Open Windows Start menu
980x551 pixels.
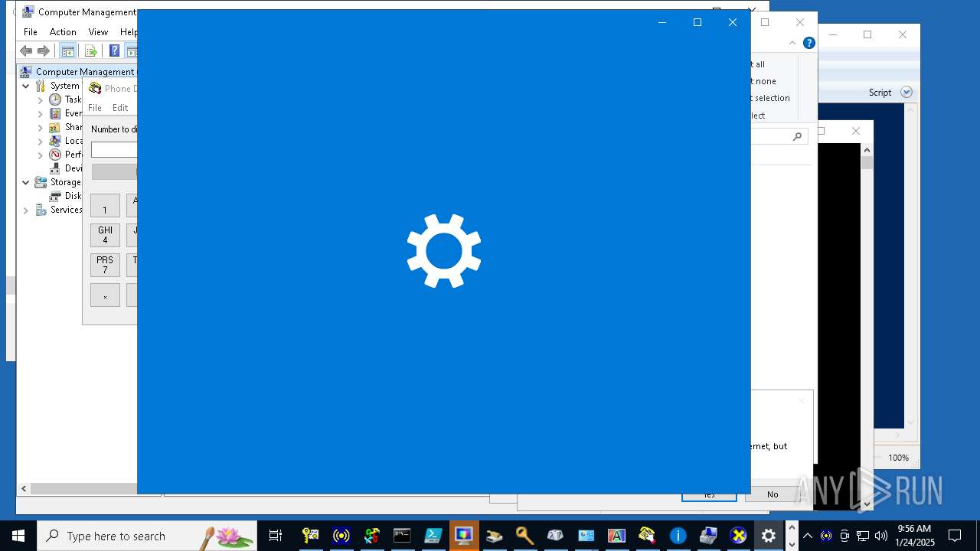point(18,536)
